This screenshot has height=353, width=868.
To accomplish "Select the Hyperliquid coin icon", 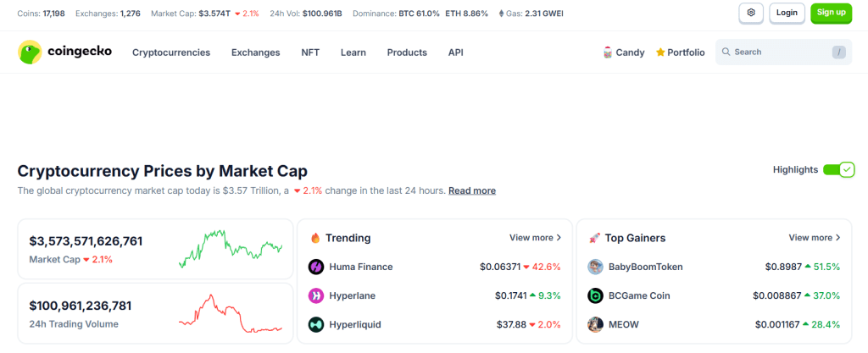I will pos(316,324).
